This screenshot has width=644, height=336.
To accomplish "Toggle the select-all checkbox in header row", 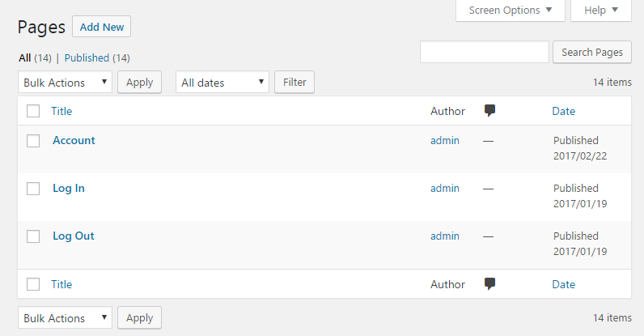I will tap(33, 111).
